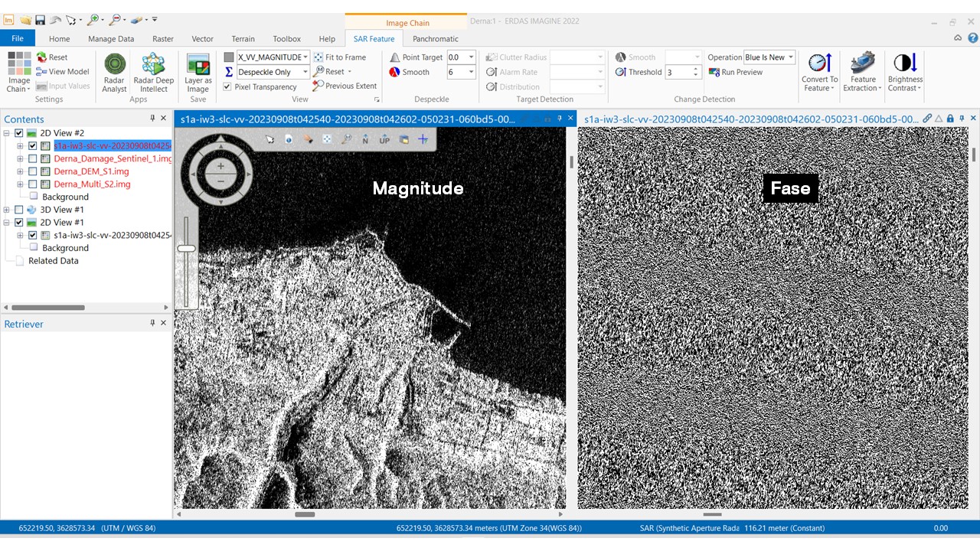Viewport: 980px width, 551px height.
Task: Click the Run Preview button
Action: click(x=735, y=72)
